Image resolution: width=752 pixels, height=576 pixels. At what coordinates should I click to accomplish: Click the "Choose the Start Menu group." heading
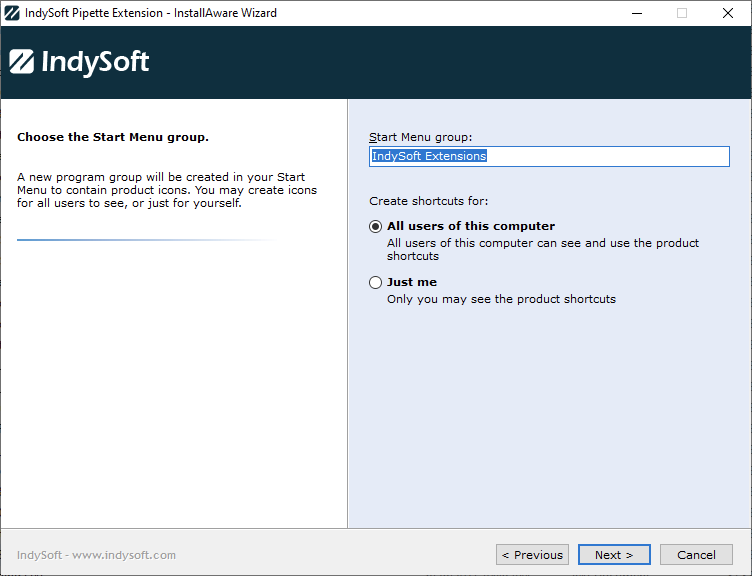[x=113, y=137]
